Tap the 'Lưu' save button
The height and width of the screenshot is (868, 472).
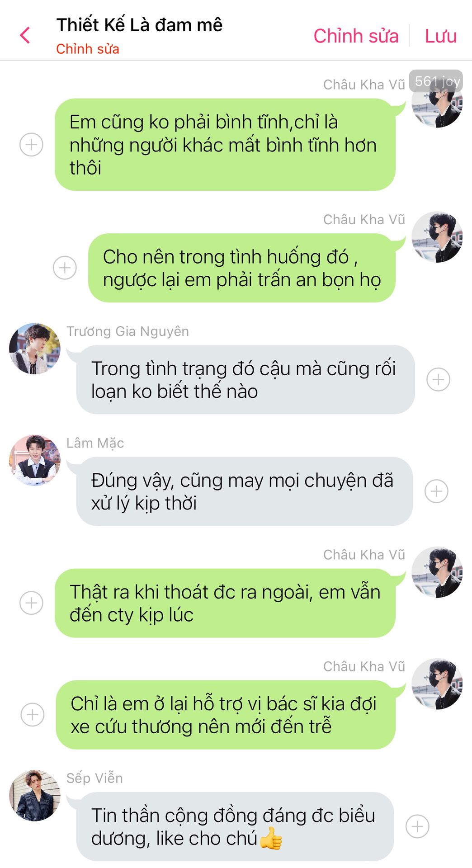coord(440,36)
